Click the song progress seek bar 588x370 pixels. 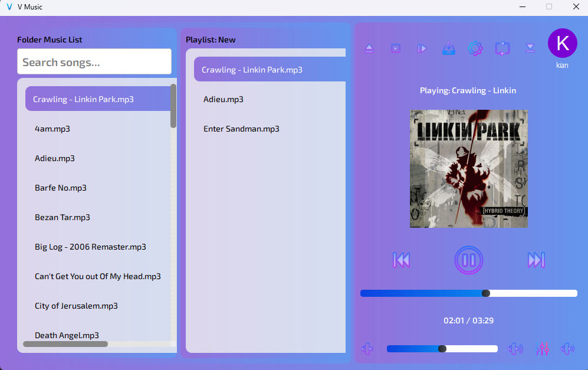469,293
